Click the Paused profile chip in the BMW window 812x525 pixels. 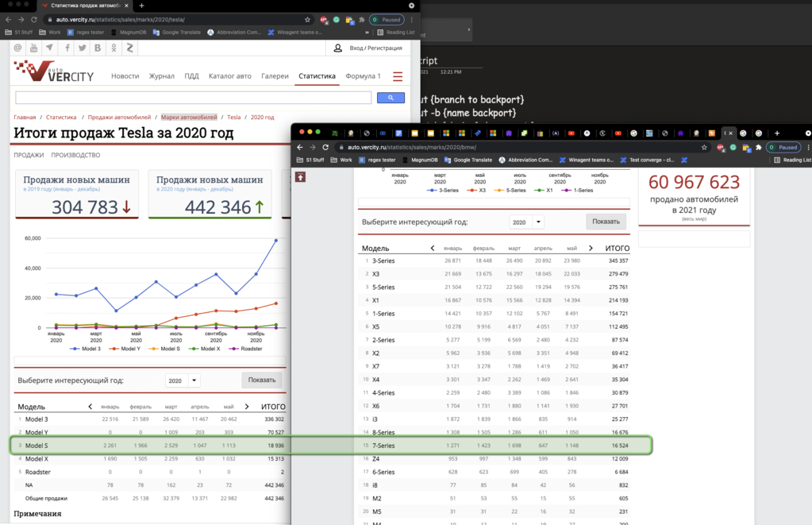[783, 147]
